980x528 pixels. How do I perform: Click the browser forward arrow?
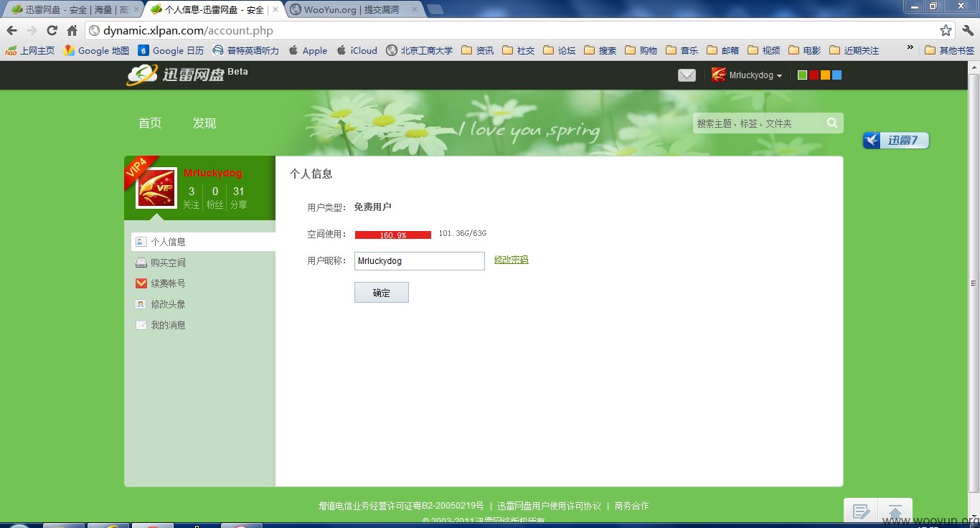point(32,31)
